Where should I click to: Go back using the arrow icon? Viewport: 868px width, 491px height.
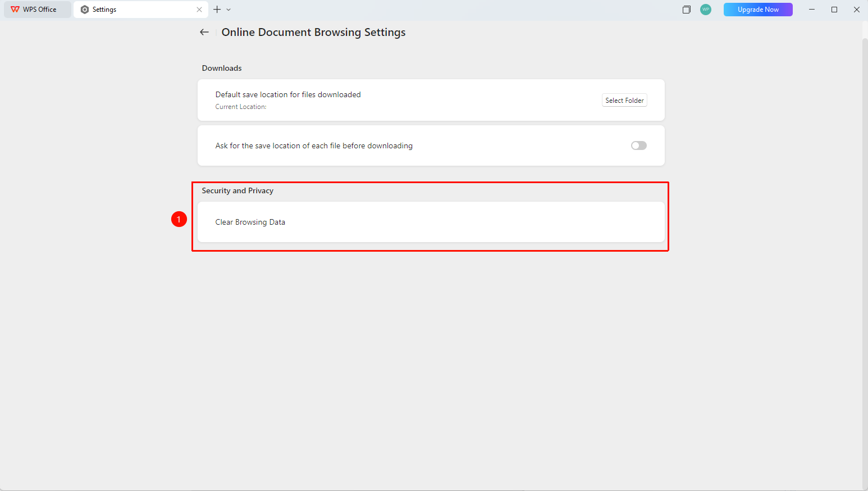[x=204, y=32]
